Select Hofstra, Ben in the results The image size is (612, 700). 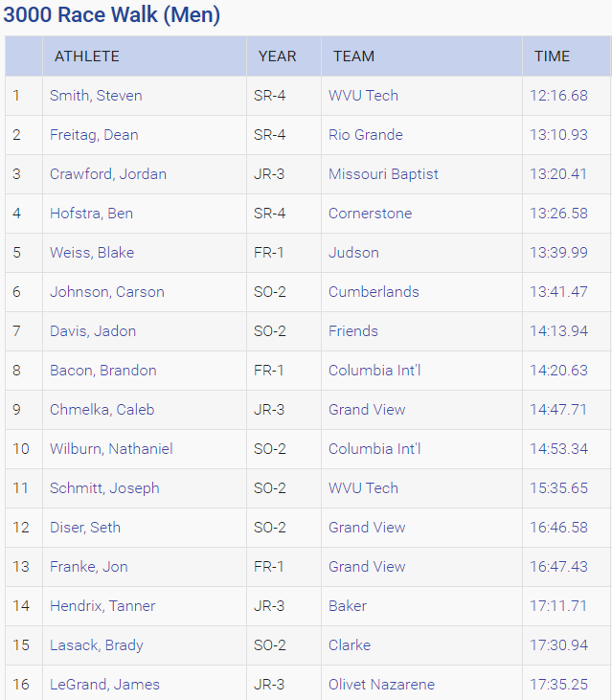coord(91,214)
